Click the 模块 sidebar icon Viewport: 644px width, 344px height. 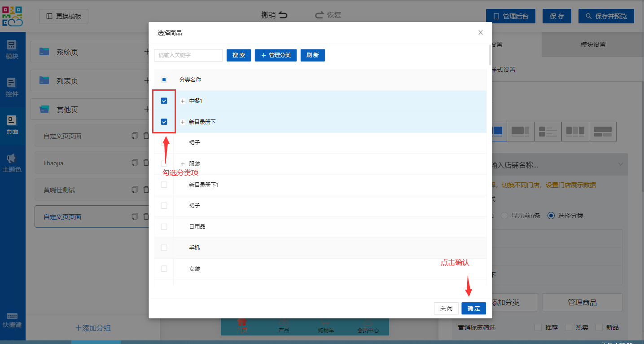tap(12, 45)
